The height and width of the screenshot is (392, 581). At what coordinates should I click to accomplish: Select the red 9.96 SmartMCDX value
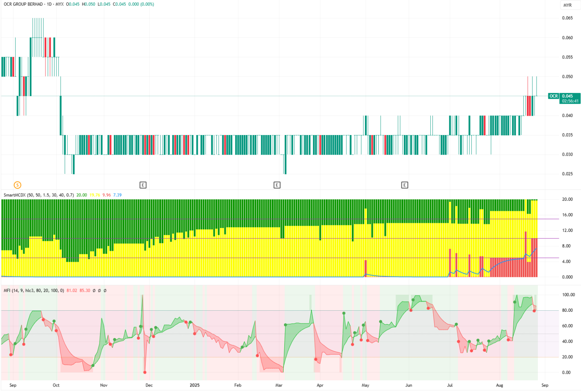(107, 195)
